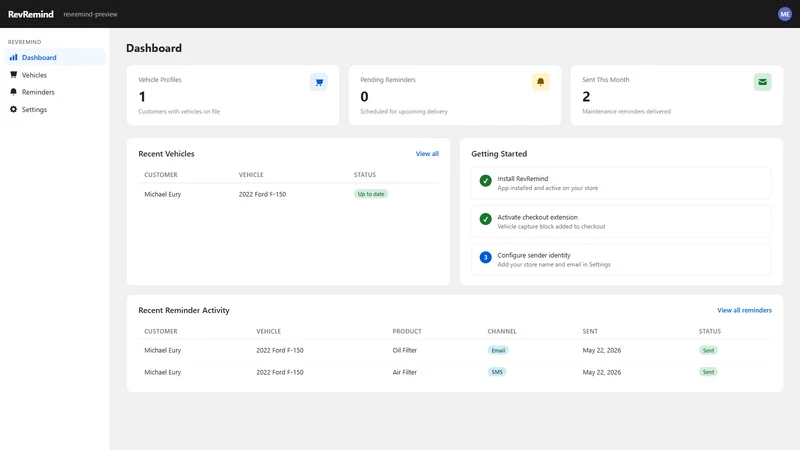Click the Recent Reminder Activity heading
This screenshot has width=800, height=450.
click(184, 310)
